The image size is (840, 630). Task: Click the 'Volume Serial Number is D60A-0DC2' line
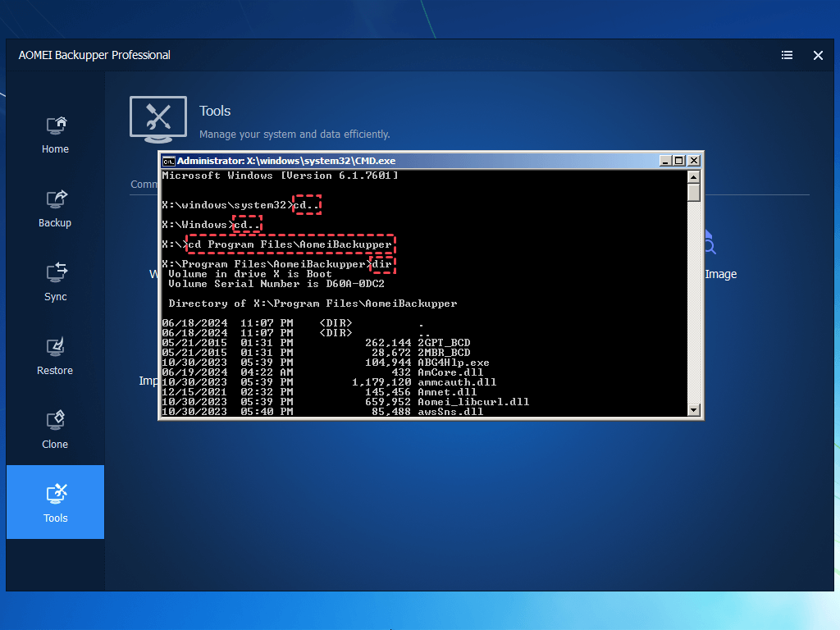click(276, 284)
